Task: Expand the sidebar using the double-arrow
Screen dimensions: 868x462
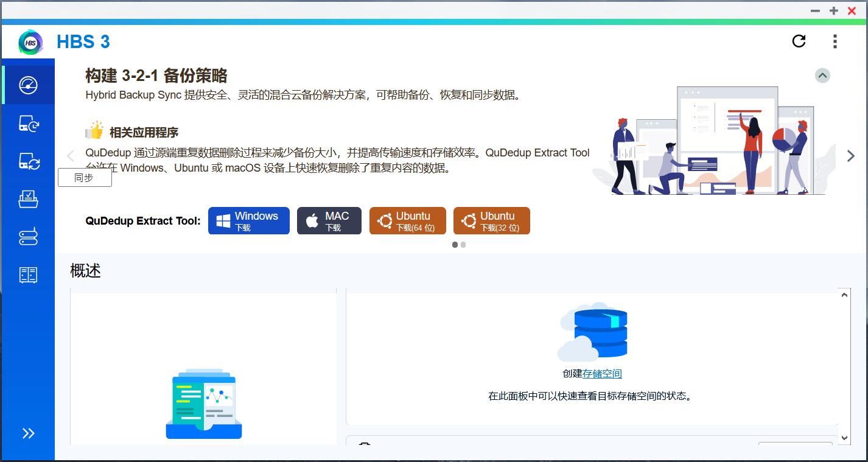Action: pos(27,433)
